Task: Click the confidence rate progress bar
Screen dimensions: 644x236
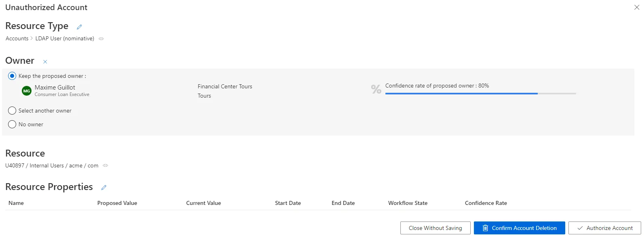Action: [481, 94]
